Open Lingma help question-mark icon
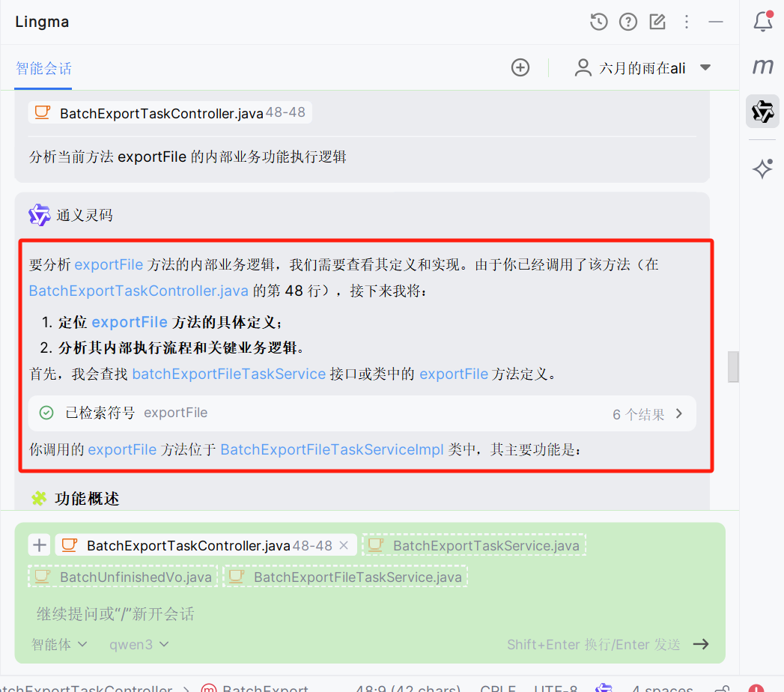 (x=627, y=22)
